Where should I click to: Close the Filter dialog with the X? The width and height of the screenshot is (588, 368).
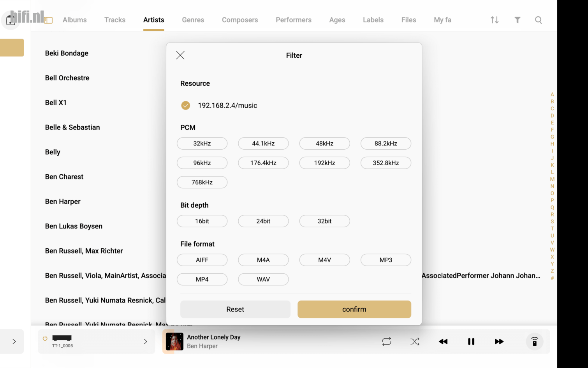(180, 55)
